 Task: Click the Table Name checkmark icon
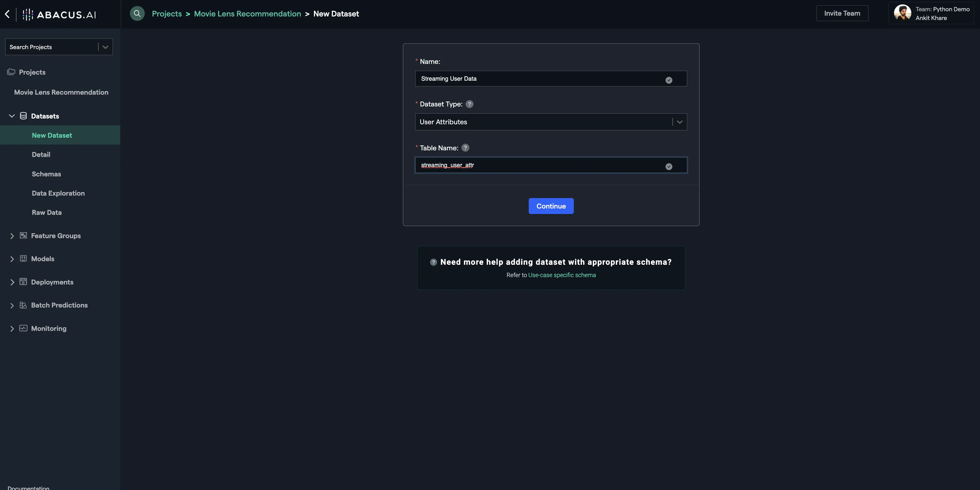pyautogui.click(x=669, y=166)
